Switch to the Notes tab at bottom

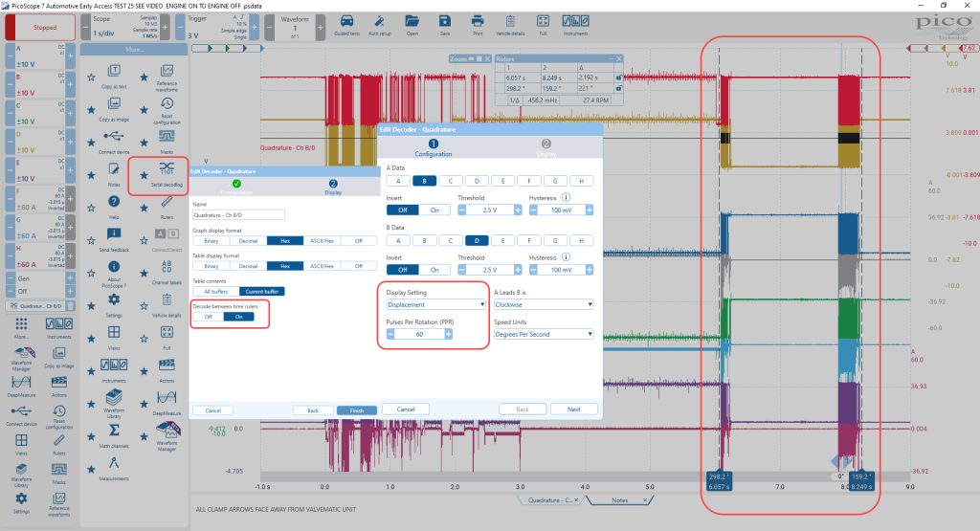tap(620, 499)
